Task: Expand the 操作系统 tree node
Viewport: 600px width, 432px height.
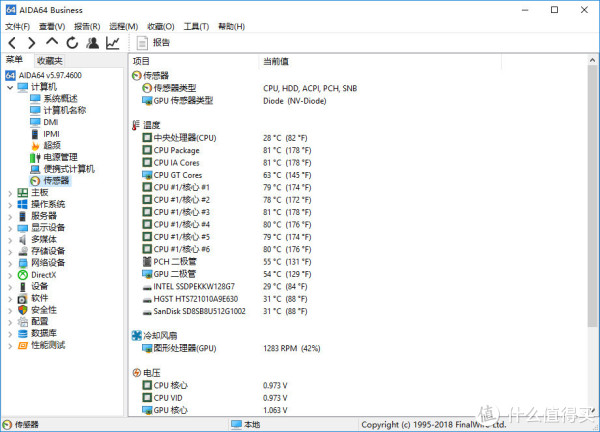Action: [10, 205]
